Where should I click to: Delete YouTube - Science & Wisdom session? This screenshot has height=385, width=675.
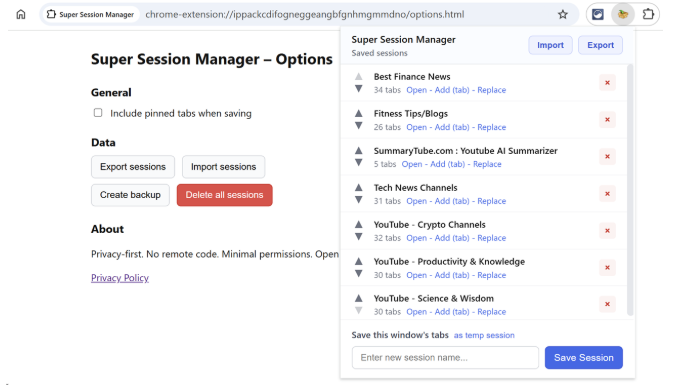[607, 304]
